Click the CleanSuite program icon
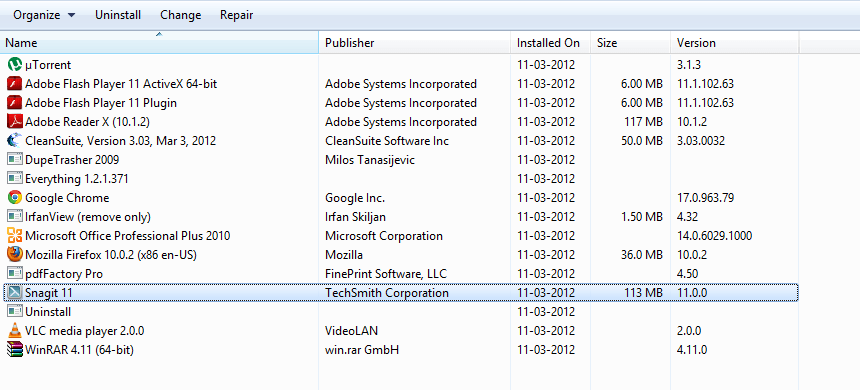 coord(15,140)
